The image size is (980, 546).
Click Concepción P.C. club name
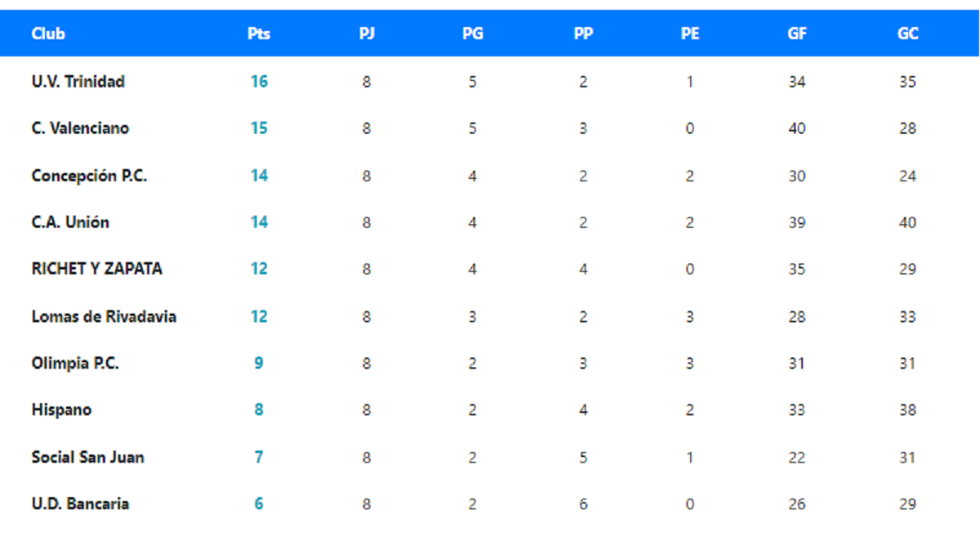tap(89, 176)
